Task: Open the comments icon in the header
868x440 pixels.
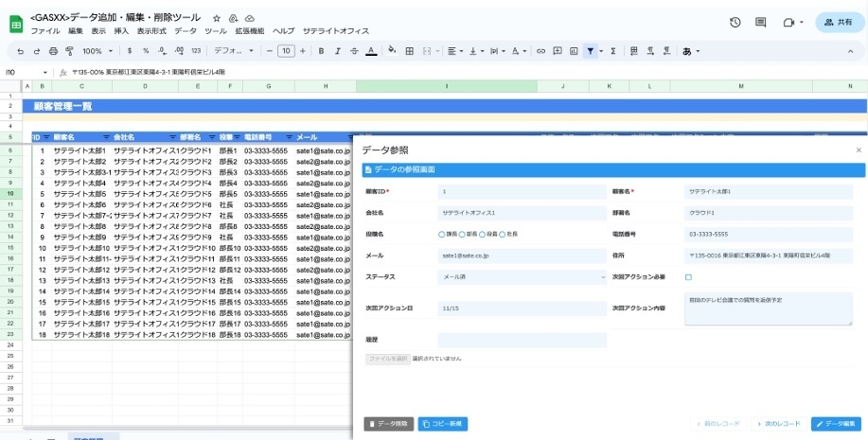Action: pyautogui.click(x=760, y=22)
